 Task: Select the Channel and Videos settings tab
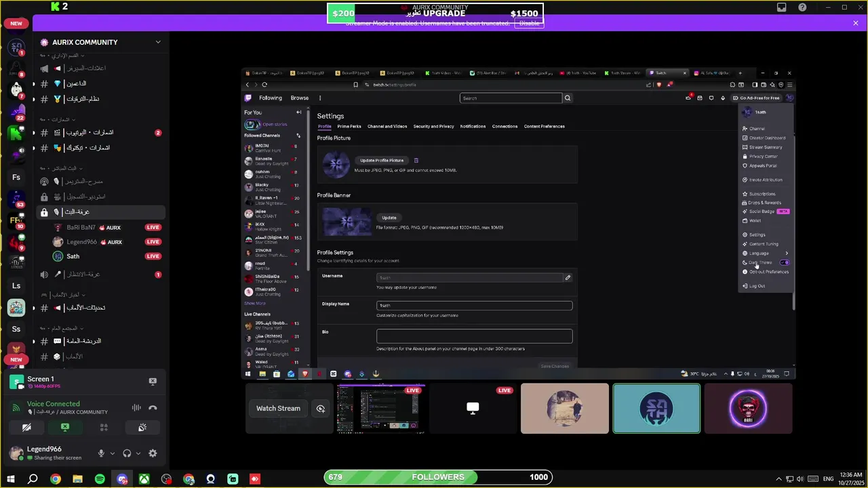[x=387, y=126]
